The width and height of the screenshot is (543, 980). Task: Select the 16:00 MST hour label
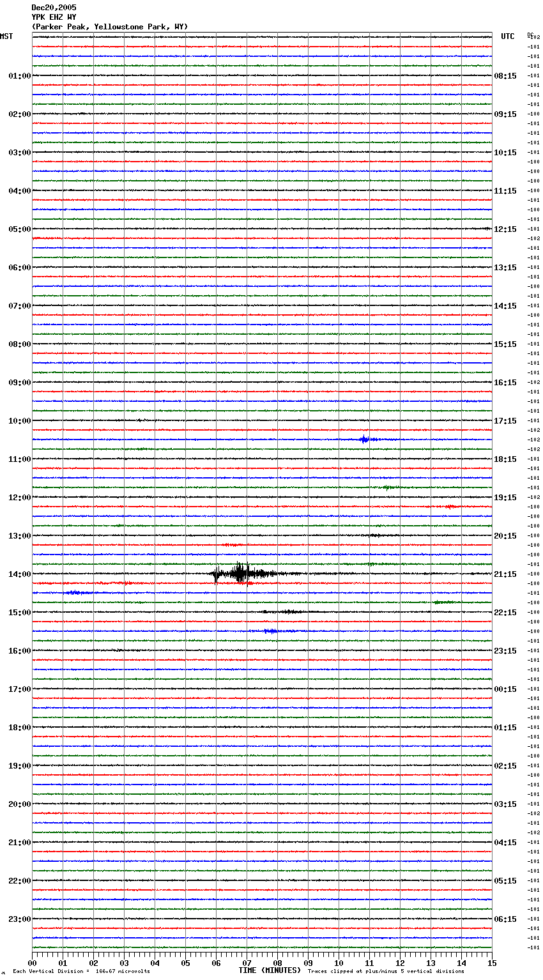[x=20, y=651]
